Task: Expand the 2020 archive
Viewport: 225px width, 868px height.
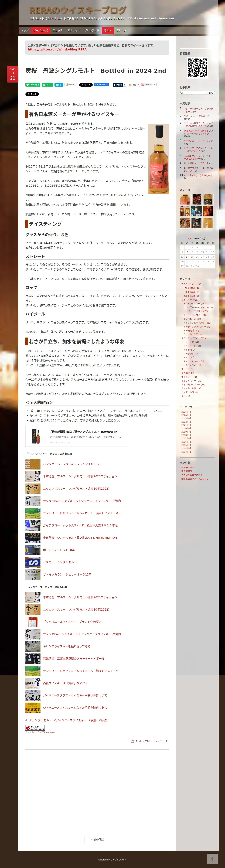Action: [x=186, y=428]
